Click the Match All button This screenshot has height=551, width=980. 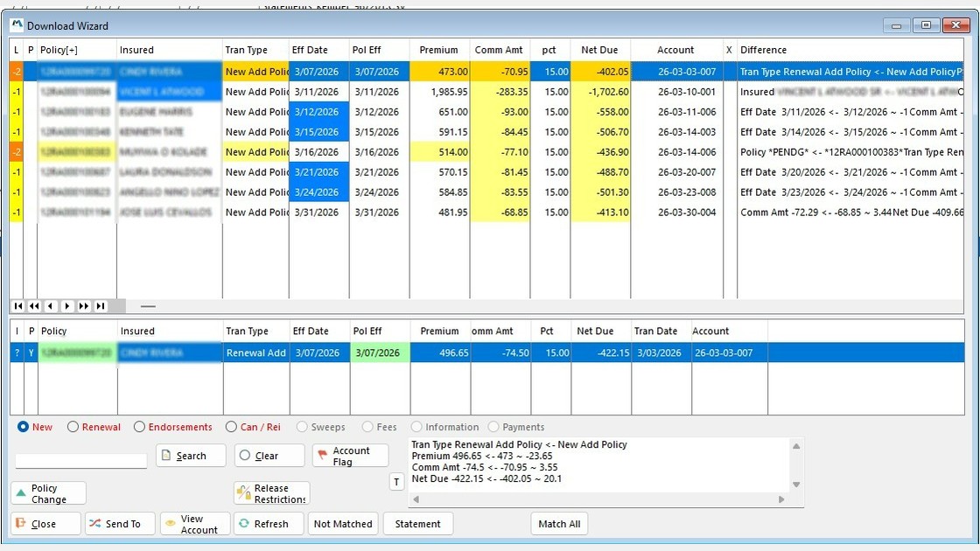559,524
